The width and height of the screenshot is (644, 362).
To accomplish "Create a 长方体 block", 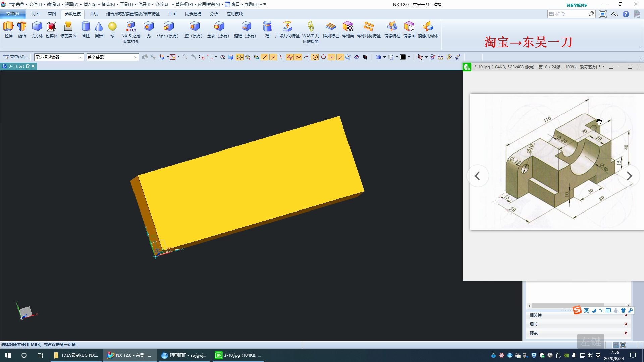I will click(37, 27).
